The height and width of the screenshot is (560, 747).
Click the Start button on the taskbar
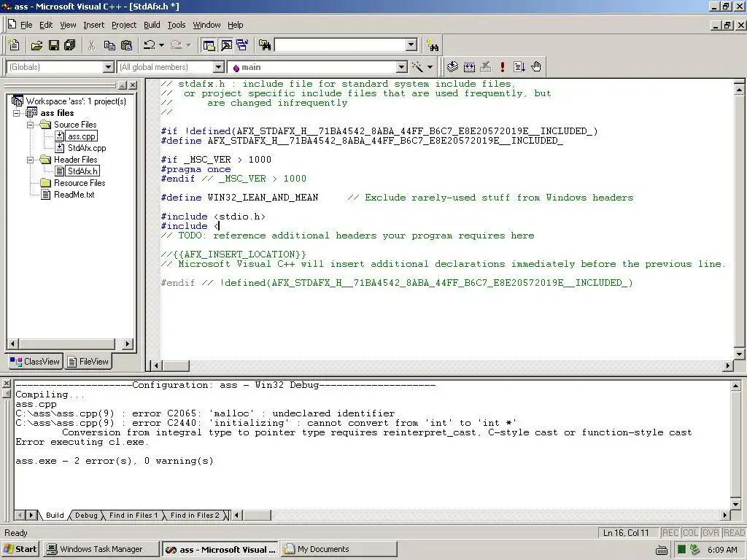click(20, 549)
